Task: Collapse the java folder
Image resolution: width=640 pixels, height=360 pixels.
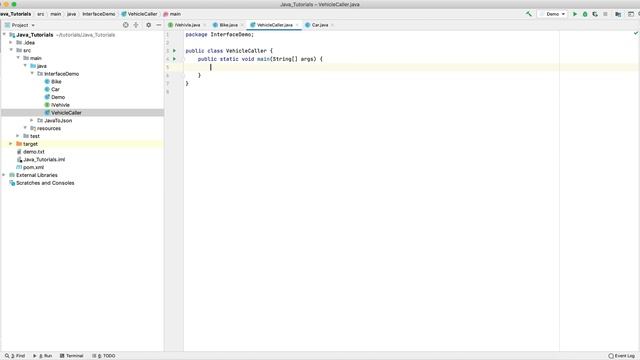Action: click(x=25, y=66)
